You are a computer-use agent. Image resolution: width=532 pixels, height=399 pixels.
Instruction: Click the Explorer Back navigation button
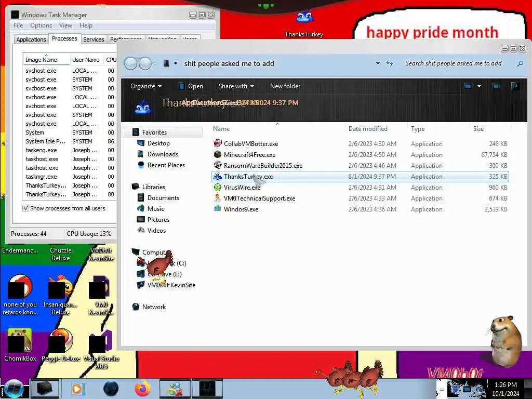130,63
